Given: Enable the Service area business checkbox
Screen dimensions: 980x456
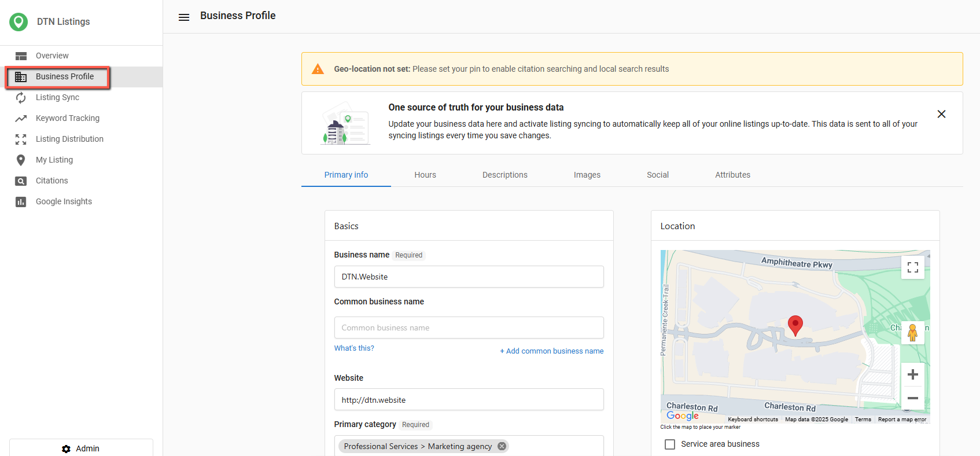Looking at the screenshot, I should click(670, 444).
